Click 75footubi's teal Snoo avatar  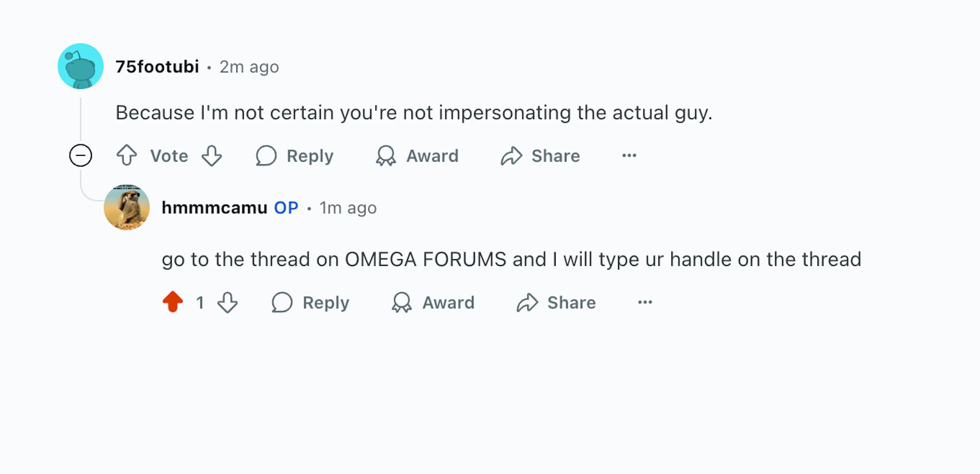click(x=81, y=66)
